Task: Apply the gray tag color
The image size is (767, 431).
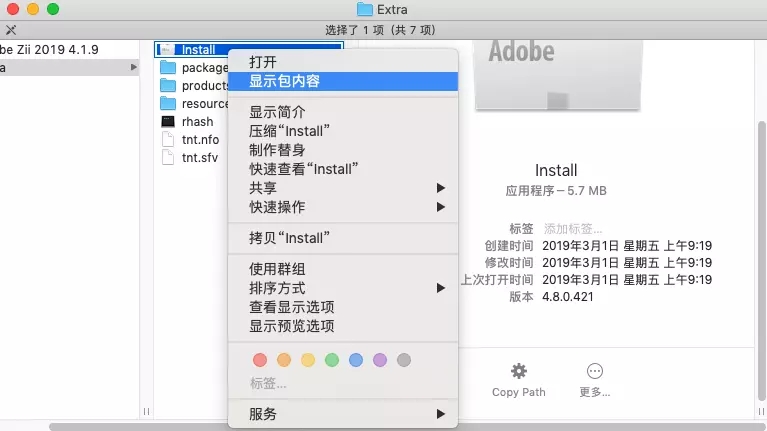Action: click(404, 360)
